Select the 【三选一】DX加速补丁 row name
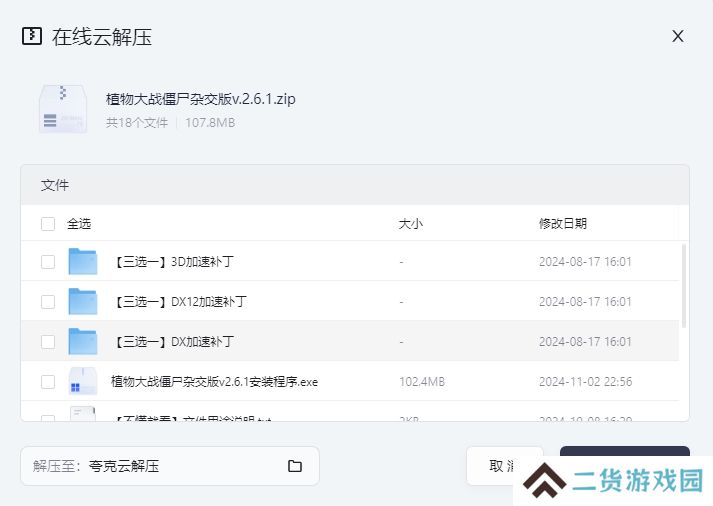The width and height of the screenshot is (713, 506). tap(173, 342)
